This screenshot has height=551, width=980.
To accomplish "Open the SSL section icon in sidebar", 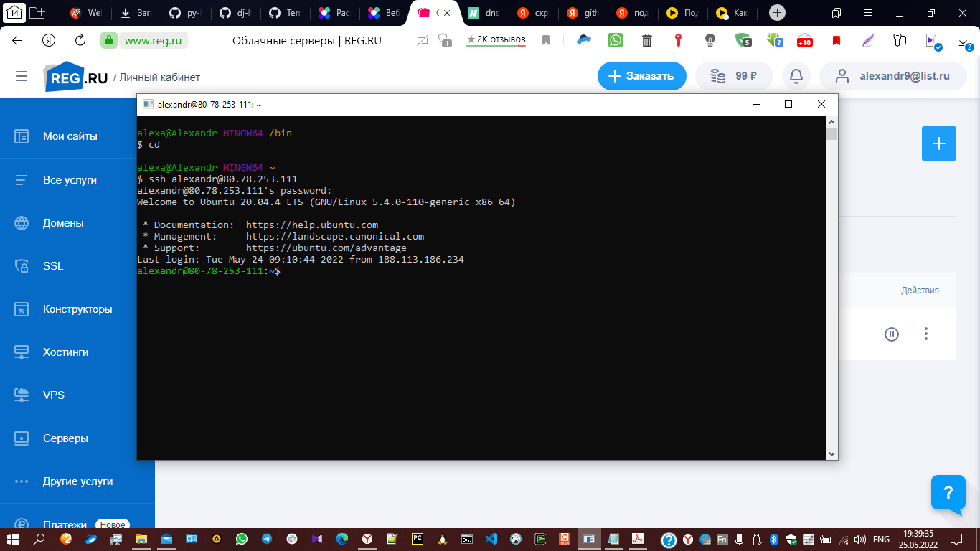I will click(24, 266).
